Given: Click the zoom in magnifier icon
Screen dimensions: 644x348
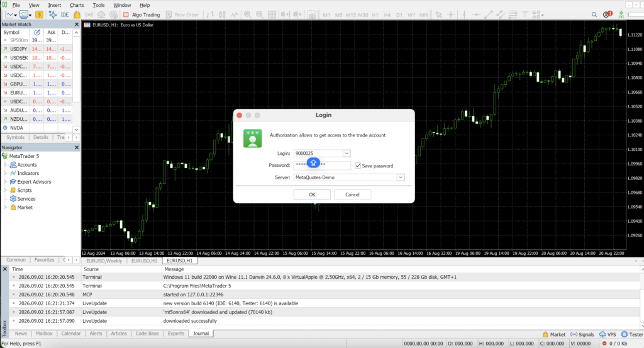Looking at the screenshot, I should pos(248,15).
